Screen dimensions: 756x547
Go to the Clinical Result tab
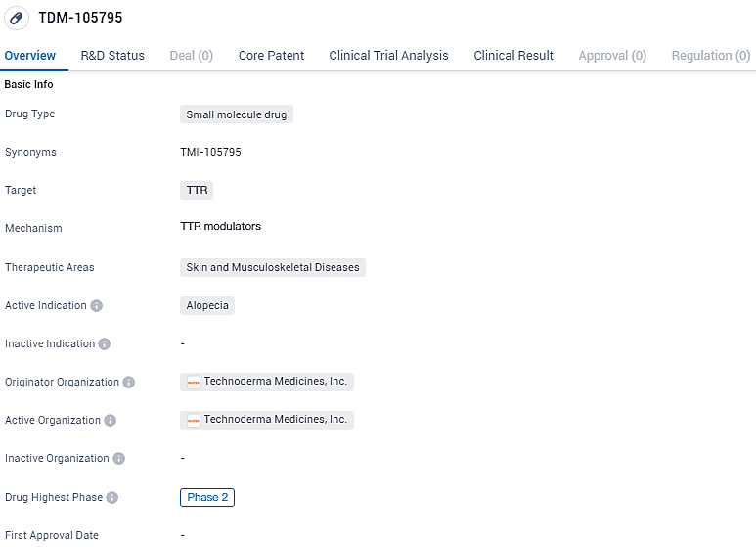[x=513, y=56]
